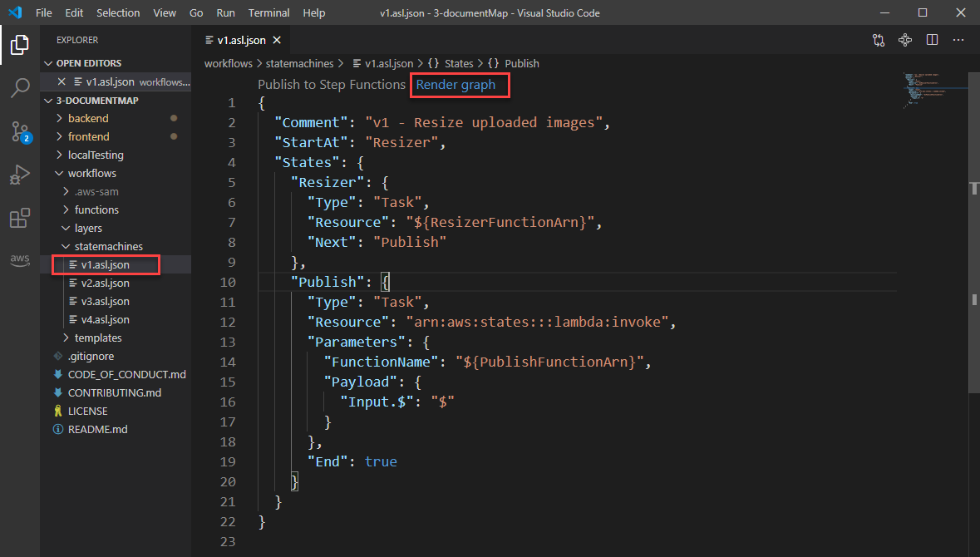Collapse the statemachines folder
Viewport: 980px width, 557px height.
coord(108,246)
